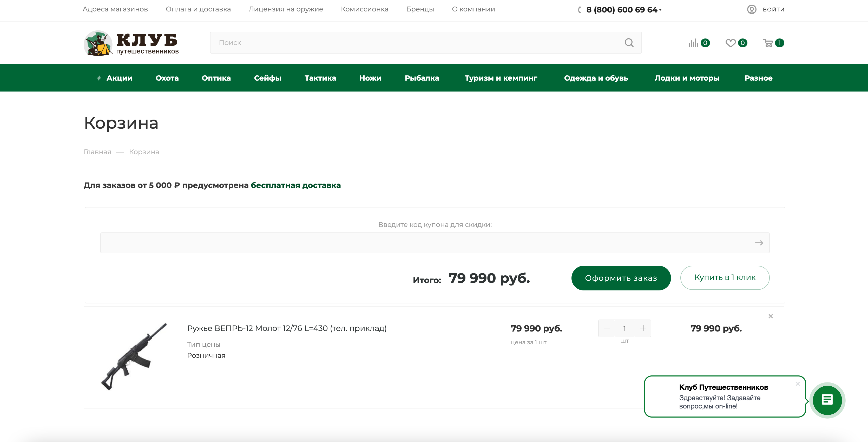This screenshot has height=442, width=868.
Task: Increase item quantity with plus
Action: pyautogui.click(x=643, y=328)
